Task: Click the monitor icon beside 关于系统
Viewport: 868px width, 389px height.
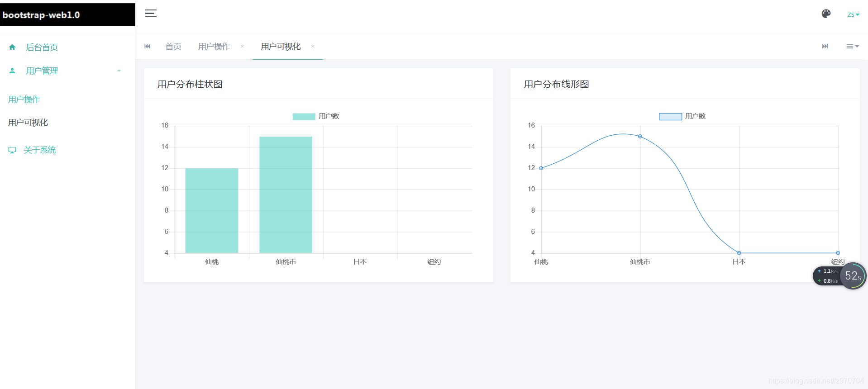Action: (x=12, y=150)
